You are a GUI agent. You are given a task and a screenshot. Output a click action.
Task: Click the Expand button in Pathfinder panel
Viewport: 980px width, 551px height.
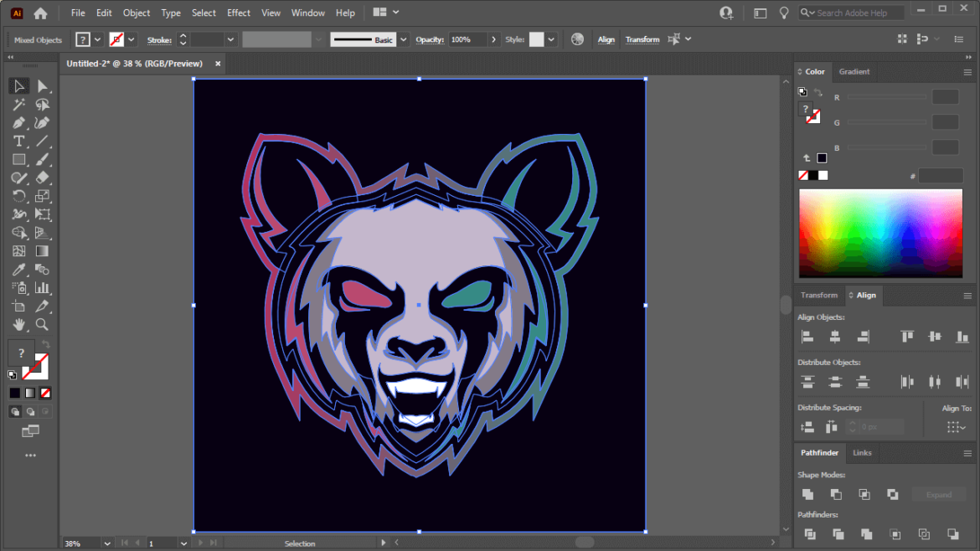(938, 494)
